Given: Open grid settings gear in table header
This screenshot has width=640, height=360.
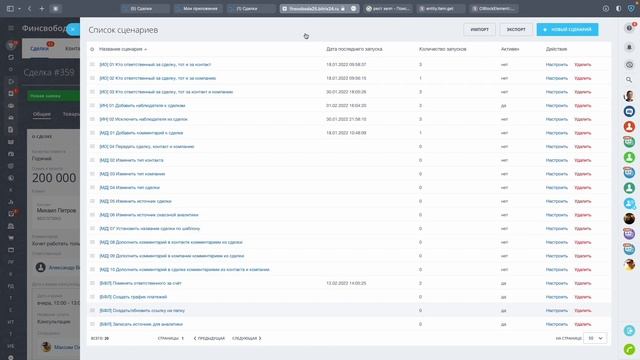Looking at the screenshot, I should point(92,49).
